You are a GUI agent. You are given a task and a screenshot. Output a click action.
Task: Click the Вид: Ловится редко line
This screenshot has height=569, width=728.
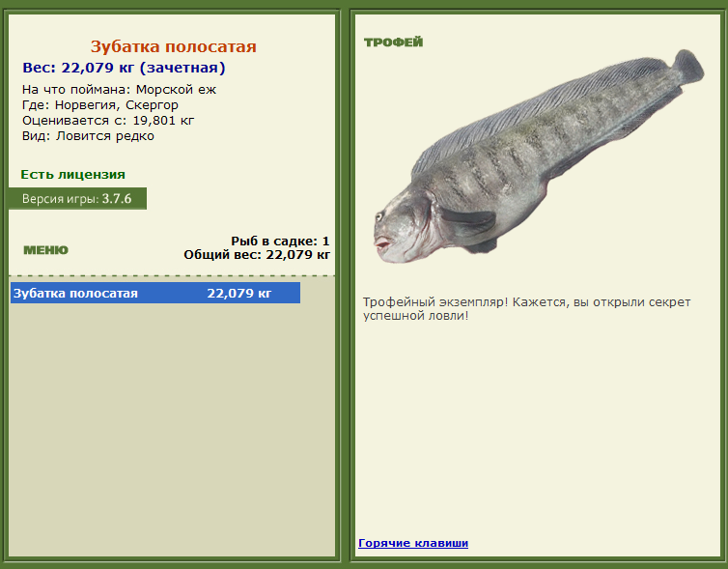click(88, 136)
